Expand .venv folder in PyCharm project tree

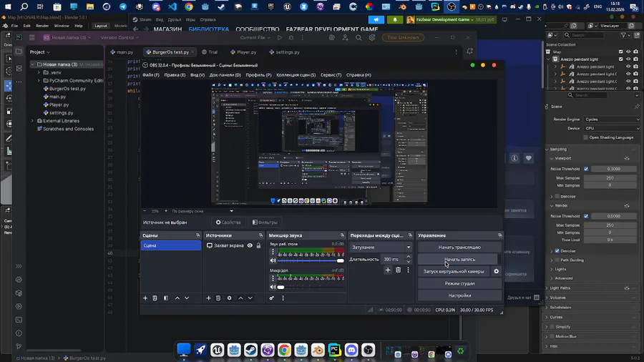click(39, 72)
